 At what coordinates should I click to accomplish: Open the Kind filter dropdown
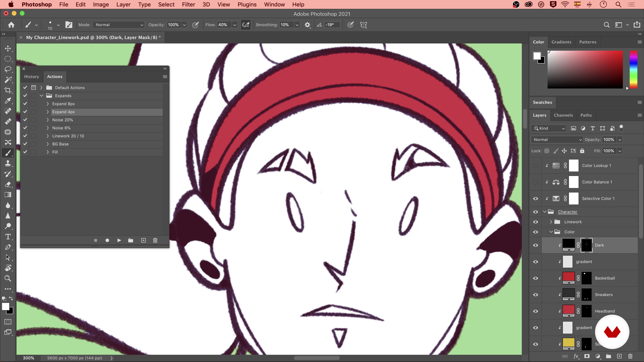pyautogui.click(x=549, y=128)
